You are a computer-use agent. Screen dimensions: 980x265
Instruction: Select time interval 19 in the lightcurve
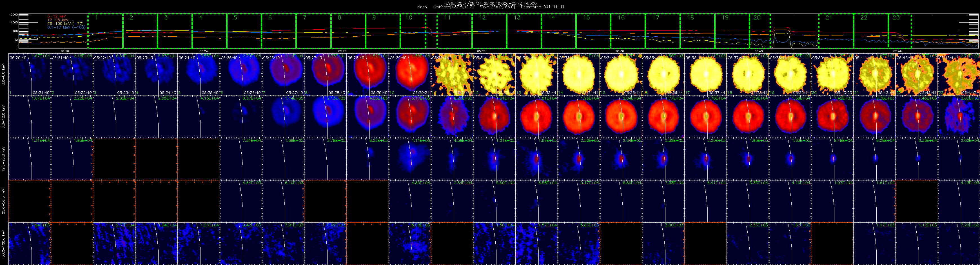click(x=732, y=31)
